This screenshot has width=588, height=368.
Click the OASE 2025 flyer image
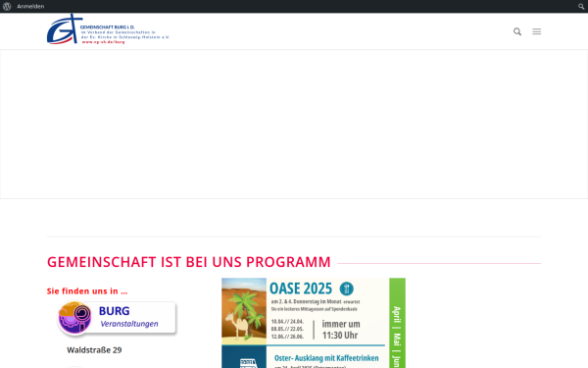[x=314, y=323]
